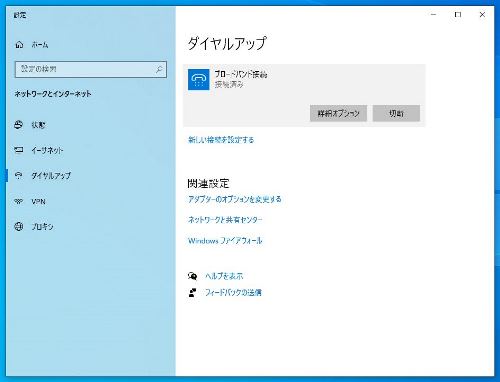Maximize the settings window
500x382 pixels.
458,15
